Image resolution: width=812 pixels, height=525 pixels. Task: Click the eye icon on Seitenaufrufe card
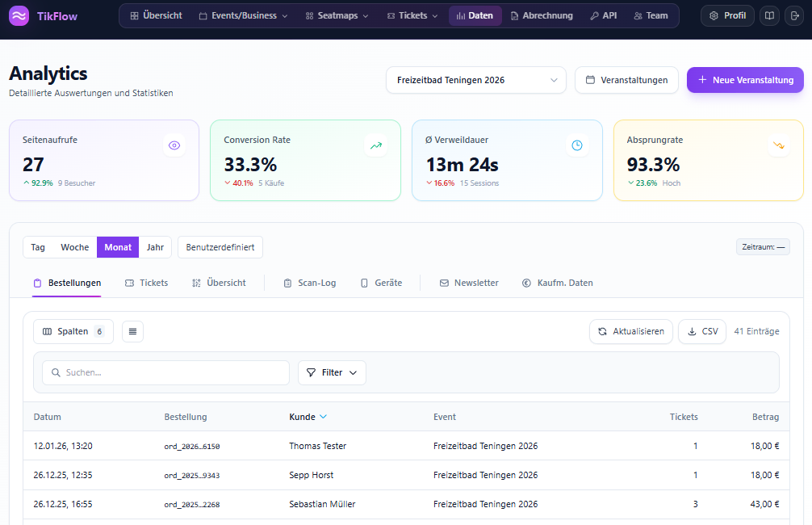174,145
